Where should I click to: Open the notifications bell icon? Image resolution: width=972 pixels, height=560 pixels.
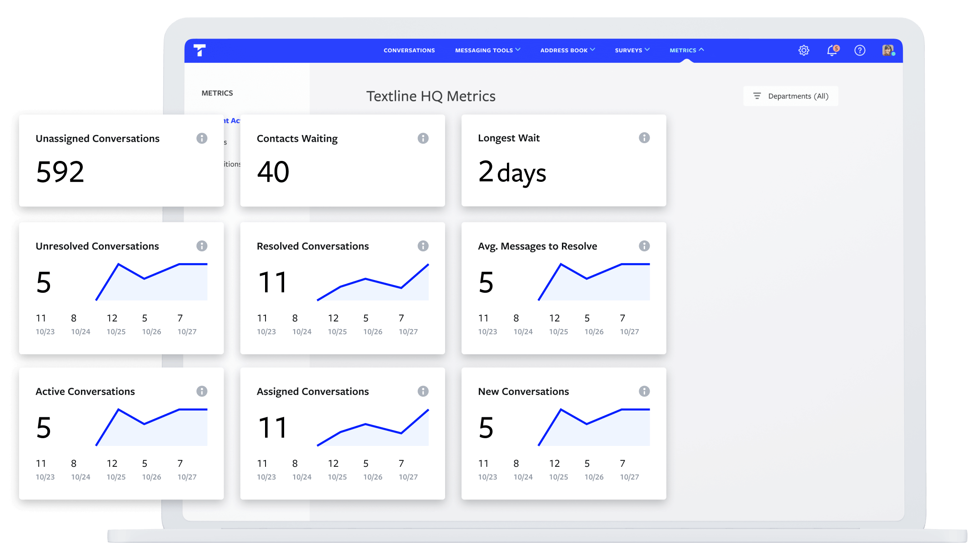pos(832,50)
